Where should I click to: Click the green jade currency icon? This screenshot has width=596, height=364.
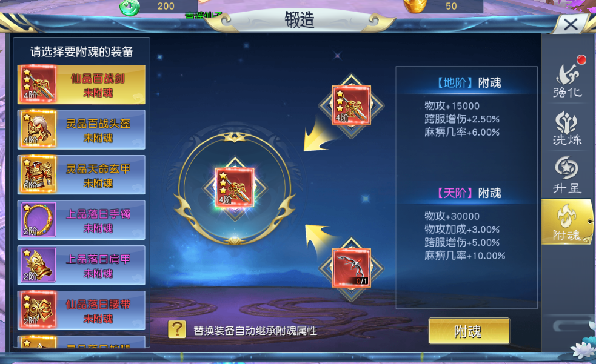130,7
